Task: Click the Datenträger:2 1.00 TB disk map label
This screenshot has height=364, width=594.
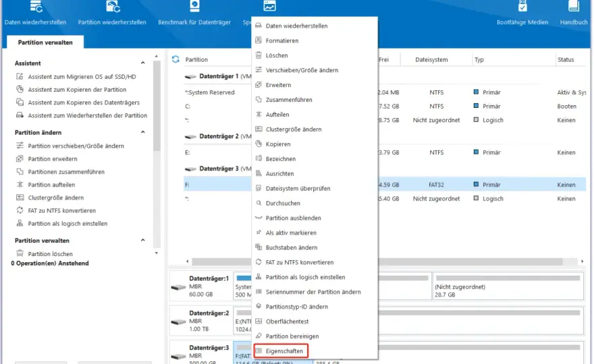Action: (200, 321)
